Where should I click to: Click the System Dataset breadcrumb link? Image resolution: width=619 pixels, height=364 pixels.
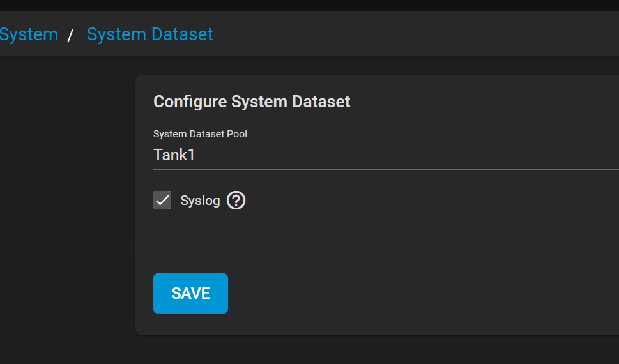tap(149, 34)
